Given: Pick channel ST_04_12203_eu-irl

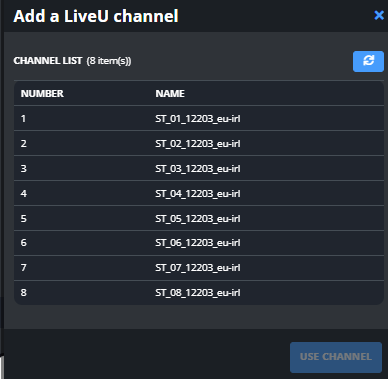Looking at the screenshot, I should click(199, 193).
